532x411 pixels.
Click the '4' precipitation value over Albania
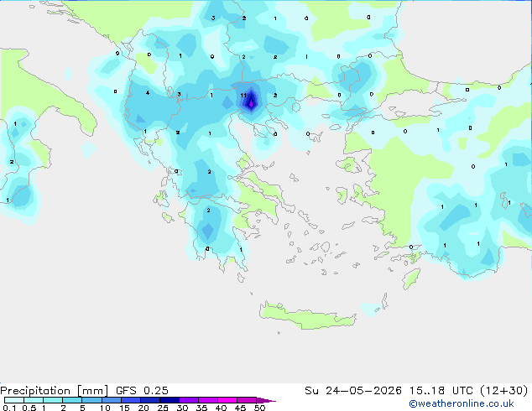pos(148,92)
